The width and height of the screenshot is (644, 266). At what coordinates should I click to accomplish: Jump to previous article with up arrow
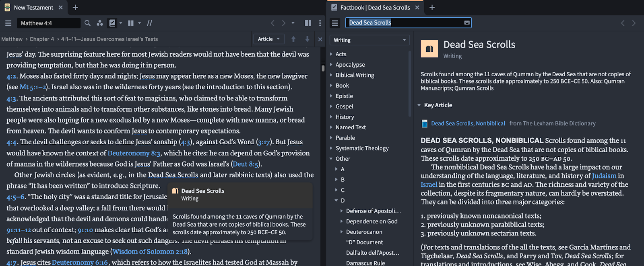tap(293, 39)
